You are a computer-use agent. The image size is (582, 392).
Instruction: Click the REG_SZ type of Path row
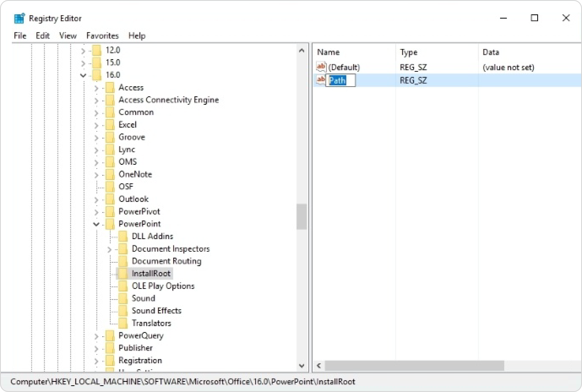click(x=413, y=80)
